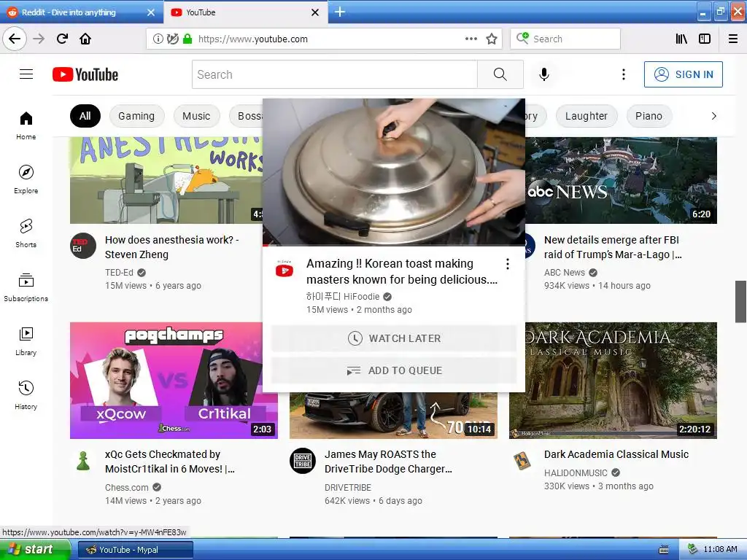Open Home in the YouTube sidebar
Image resolution: width=747 pixels, height=560 pixels.
[x=26, y=125]
